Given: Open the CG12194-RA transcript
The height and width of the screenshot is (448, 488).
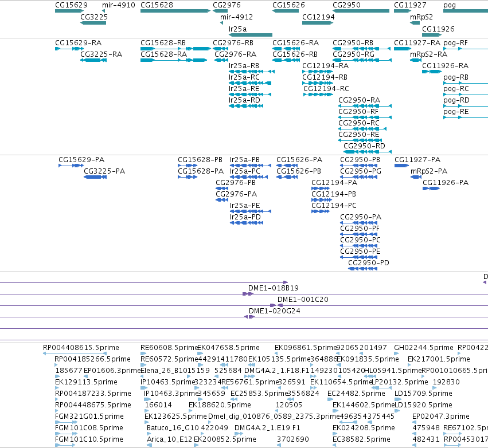Looking at the screenshot, I should [x=326, y=66].
